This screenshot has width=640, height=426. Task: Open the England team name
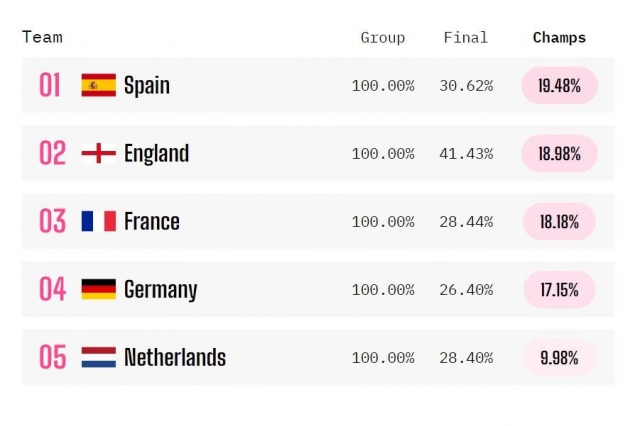click(x=157, y=154)
